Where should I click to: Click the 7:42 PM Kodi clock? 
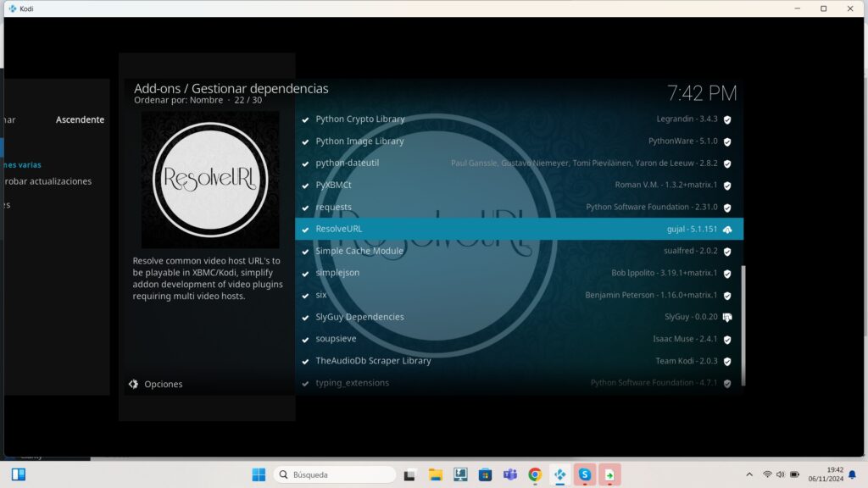(x=702, y=93)
